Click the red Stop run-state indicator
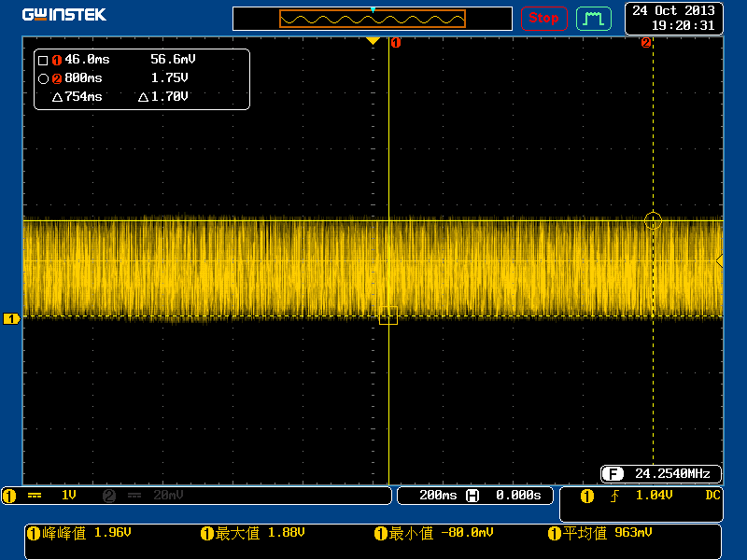Screen dimensions: 747x560 543,18
